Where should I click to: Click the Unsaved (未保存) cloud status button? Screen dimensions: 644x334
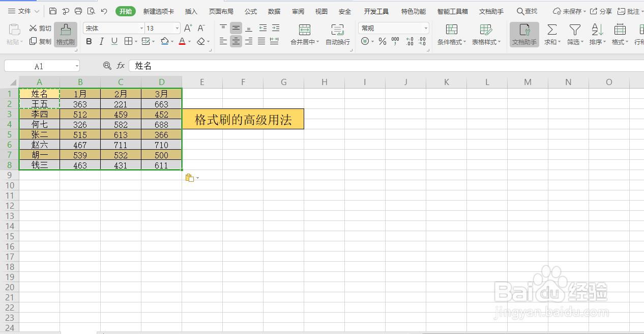569,11
